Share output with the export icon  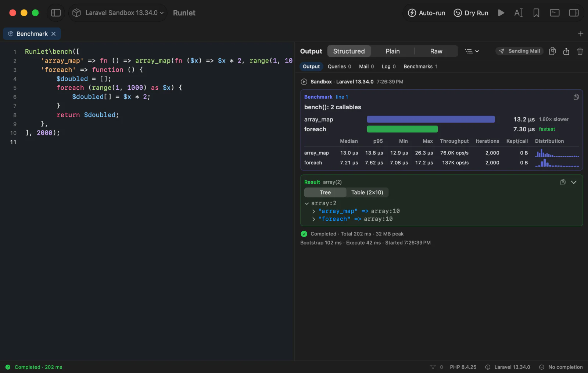tap(566, 51)
